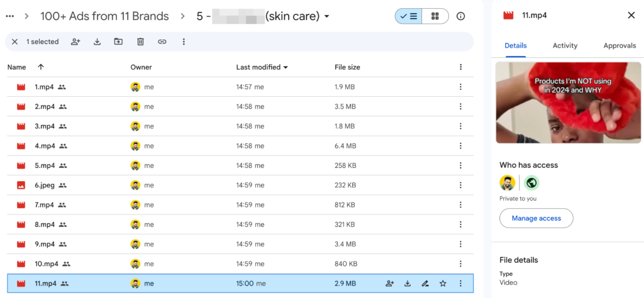Click the trash icon to delete selected file
Screen dimensions: 644x298
140,41
